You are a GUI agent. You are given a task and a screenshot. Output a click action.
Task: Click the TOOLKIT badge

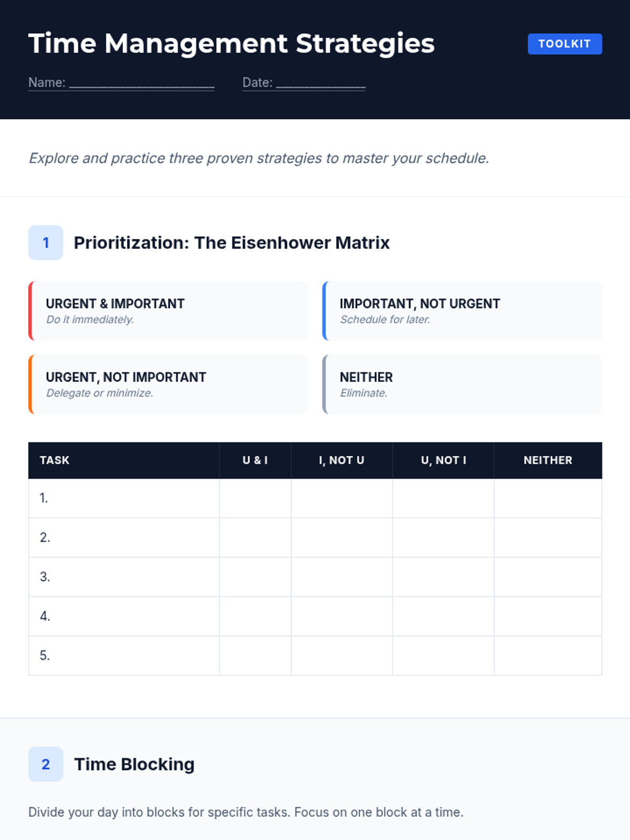564,44
